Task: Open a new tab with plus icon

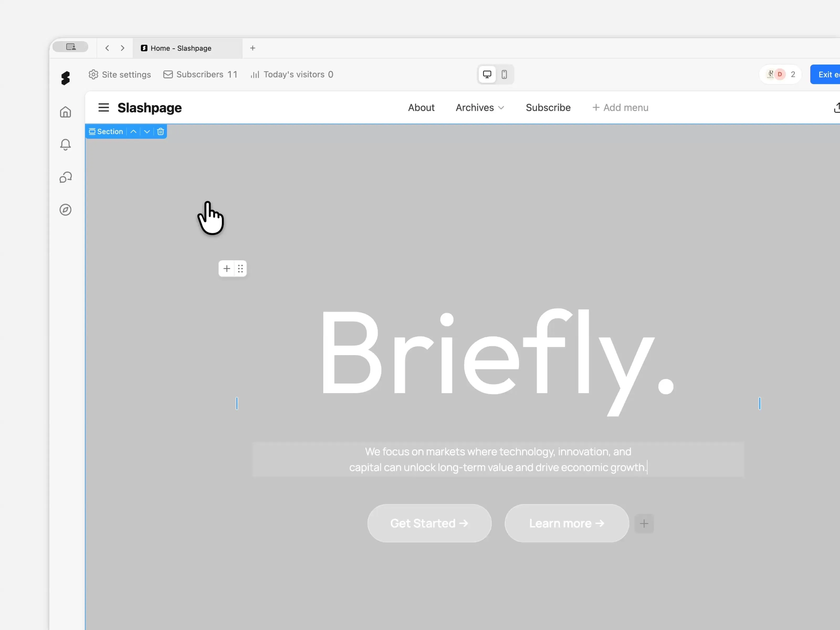Action: click(253, 48)
